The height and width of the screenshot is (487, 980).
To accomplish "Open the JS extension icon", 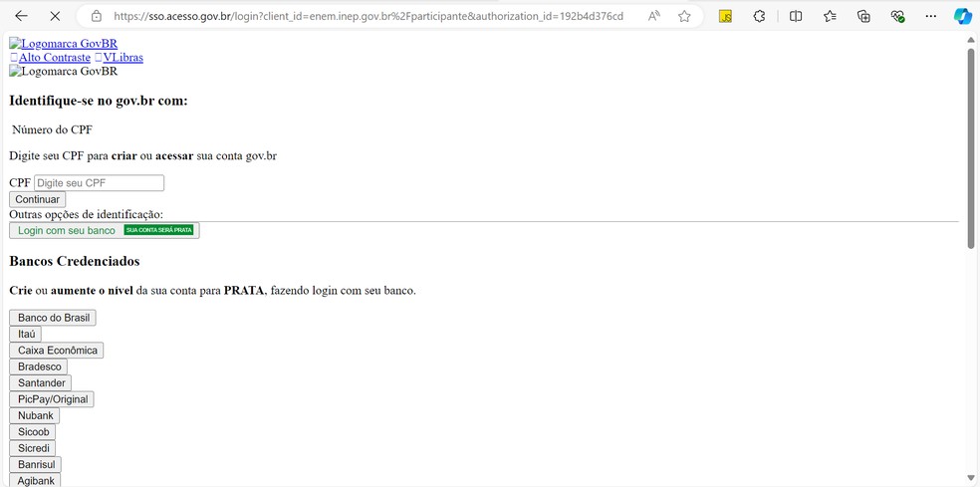I will 726,16.
